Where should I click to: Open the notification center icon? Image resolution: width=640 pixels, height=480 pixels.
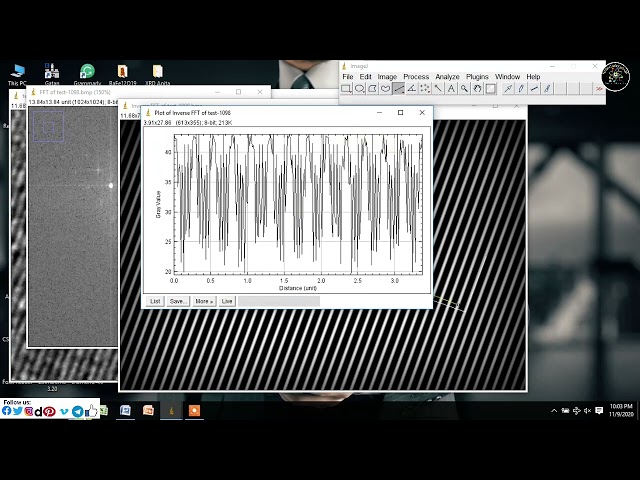point(599,411)
